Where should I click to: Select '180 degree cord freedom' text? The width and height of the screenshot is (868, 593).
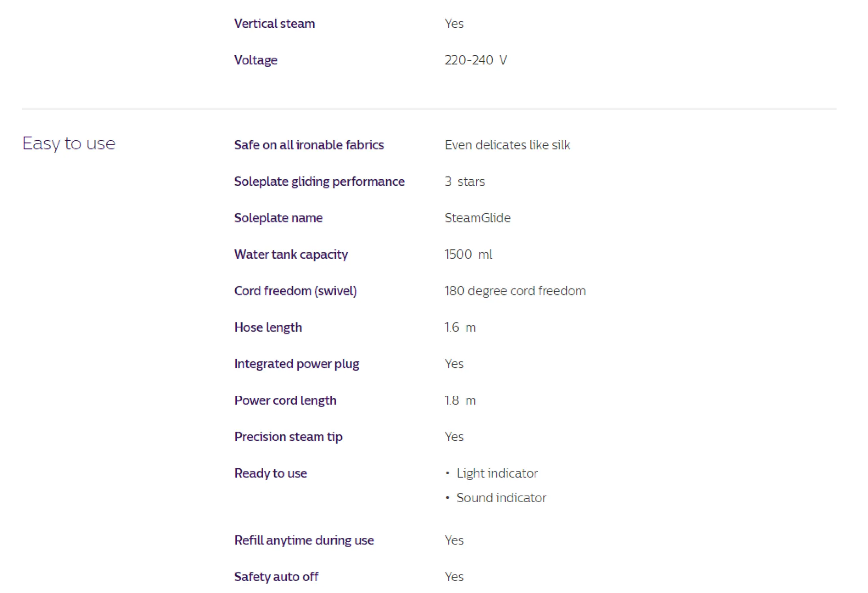tap(515, 291)
